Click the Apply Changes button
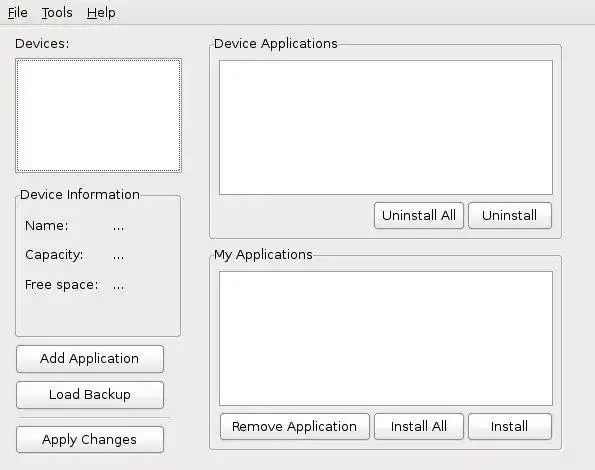This screenshot has height=470, width=595. tap(90, 440)
